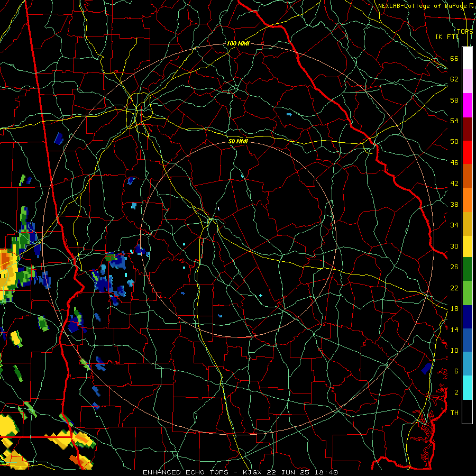This screenshot has height=476, width=476.
Task: Click the "100 NMI" range ring label
Action: coord(237,43)
